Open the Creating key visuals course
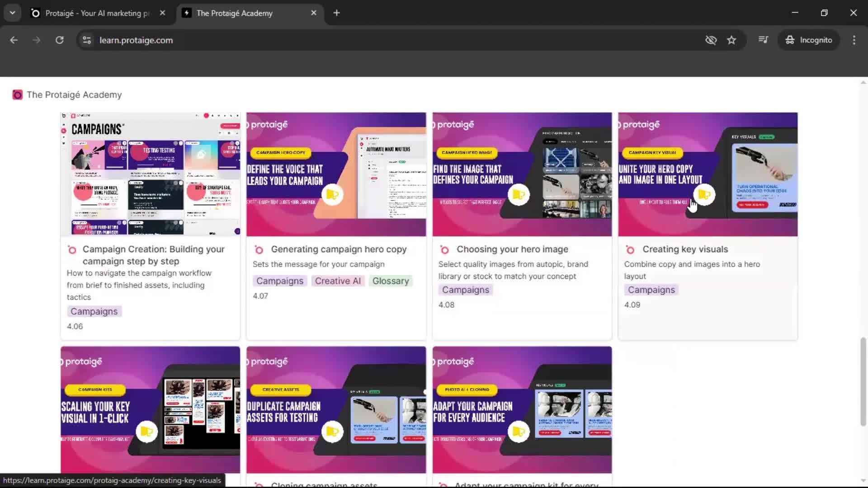Viewport: 868px width, 488px height. coord(685,249)
